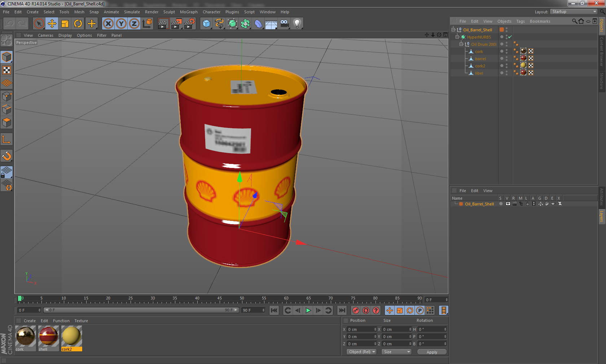Image resolution: width=606 pixels, height=364 pixels.
Task: Open Object (Rel) coordinate dropdown
Action: [362, 352]
